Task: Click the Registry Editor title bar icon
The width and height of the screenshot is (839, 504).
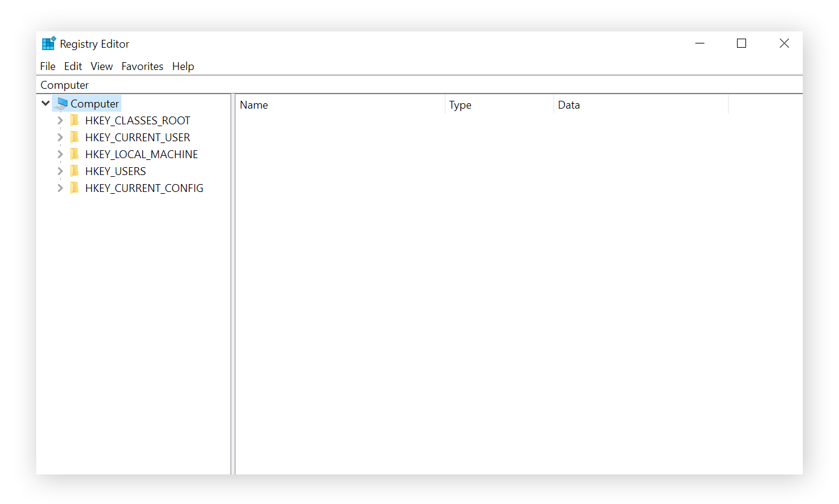Action: [x=48, y=43]
